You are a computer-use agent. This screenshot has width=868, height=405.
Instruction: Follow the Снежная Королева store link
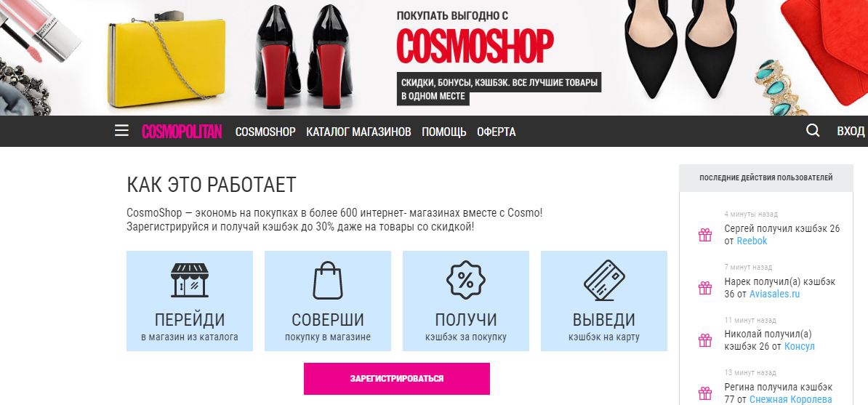[x=792, y=399]
